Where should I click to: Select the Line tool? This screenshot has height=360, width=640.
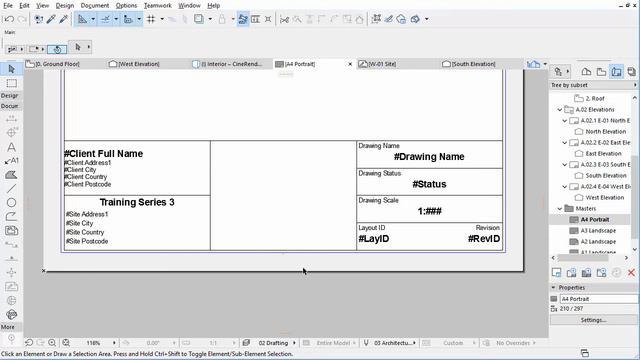click(11, 189)
